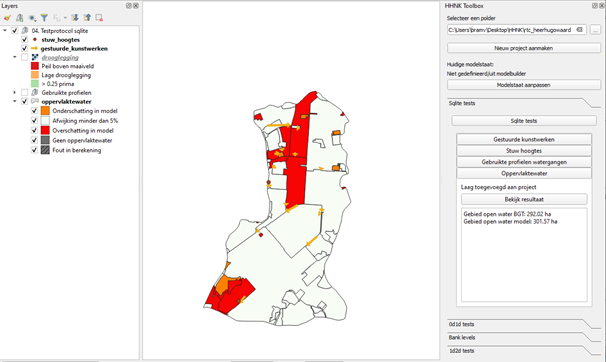Open the Layer Styling panel brush icon

pos(7,18)
